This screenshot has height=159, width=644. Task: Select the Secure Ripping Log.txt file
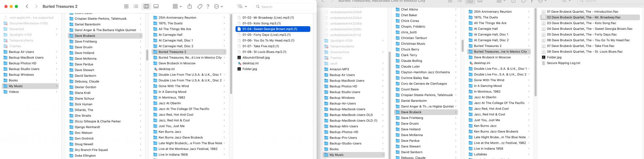pos(563,63)
